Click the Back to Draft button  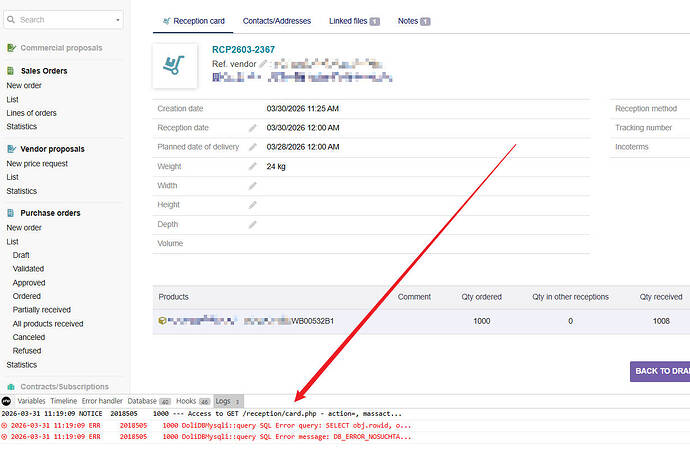pyautogui.click(x=660, y=371)
